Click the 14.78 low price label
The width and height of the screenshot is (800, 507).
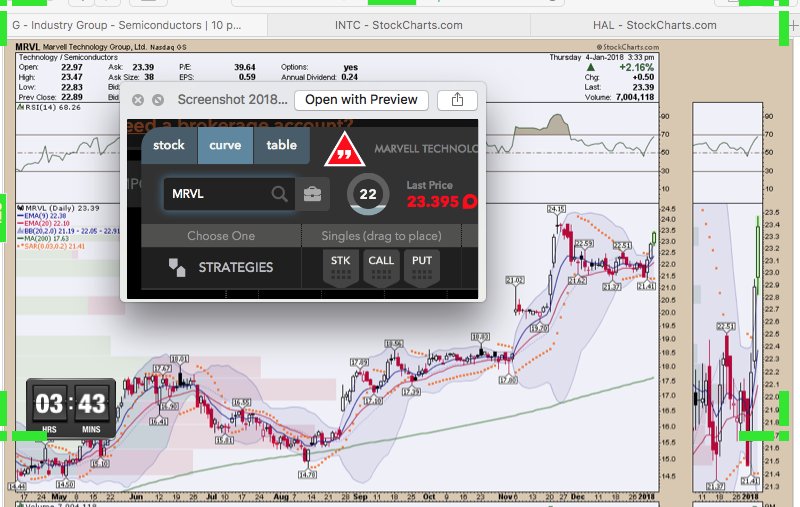[x=307, y=474]
